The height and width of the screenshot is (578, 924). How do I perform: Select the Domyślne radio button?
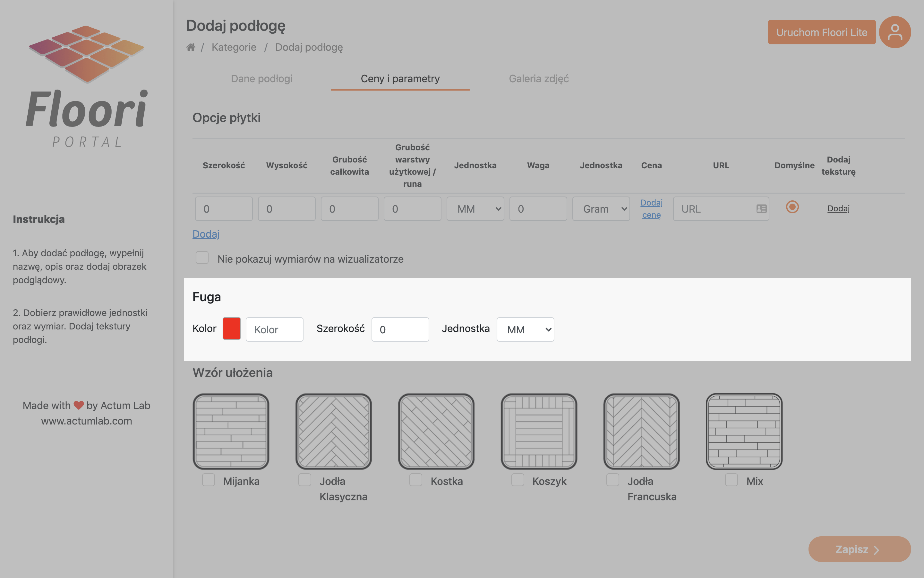point(792,207)
